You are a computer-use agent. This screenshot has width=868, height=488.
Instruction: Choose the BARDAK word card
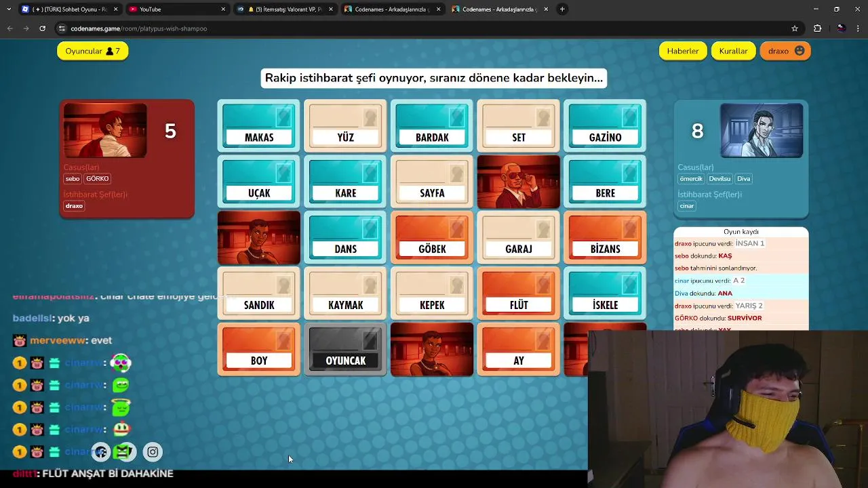432,126
